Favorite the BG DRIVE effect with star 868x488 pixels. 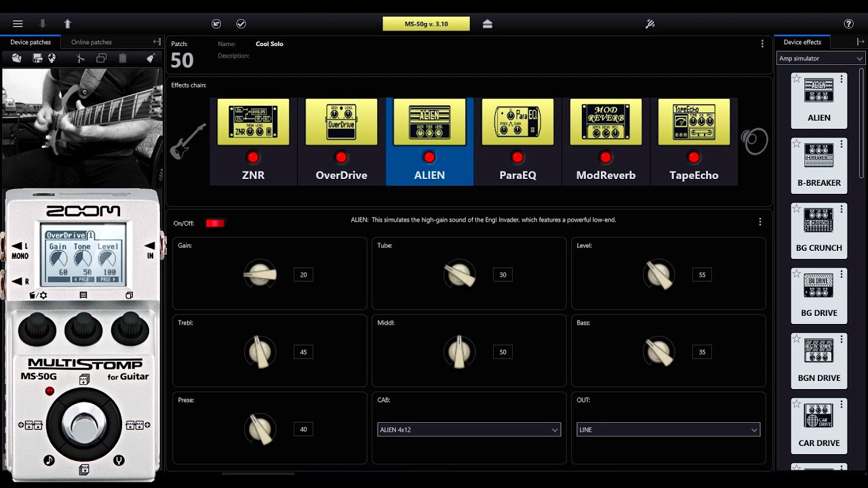(797, 274)
